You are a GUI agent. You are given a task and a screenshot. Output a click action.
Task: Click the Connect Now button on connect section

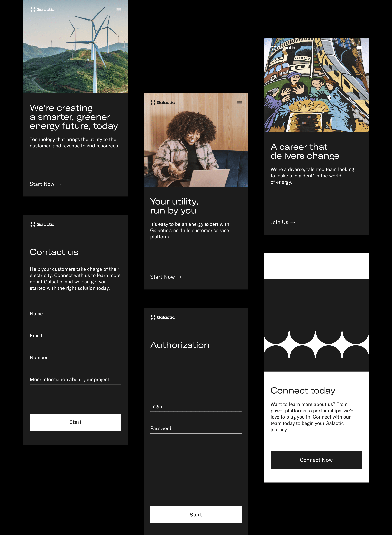click(316, 459)
